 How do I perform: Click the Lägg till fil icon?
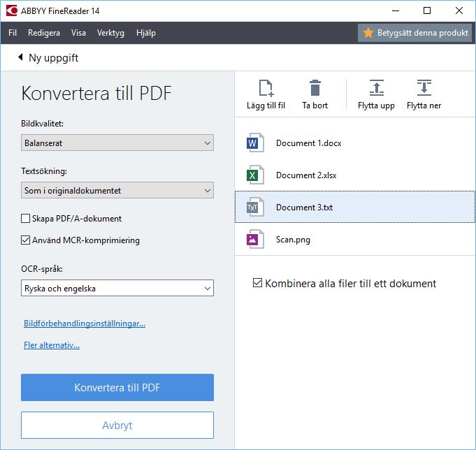[266, 88]
